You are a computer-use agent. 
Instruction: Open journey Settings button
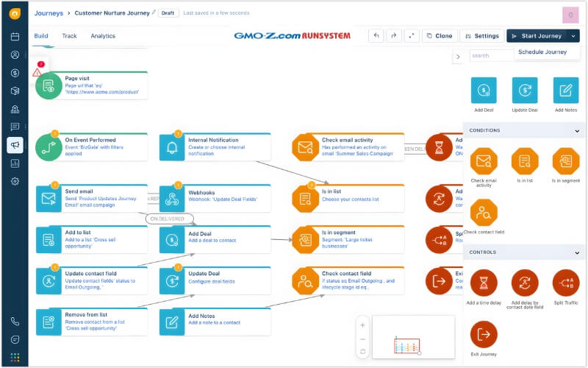(482, 36)
